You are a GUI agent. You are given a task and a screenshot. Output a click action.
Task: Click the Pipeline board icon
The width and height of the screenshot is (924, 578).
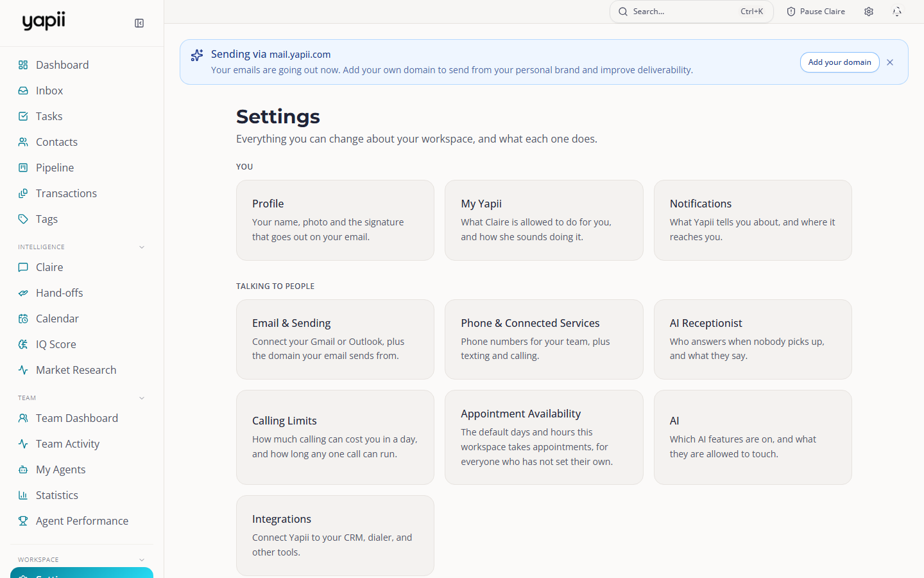(x=23, y=168)
